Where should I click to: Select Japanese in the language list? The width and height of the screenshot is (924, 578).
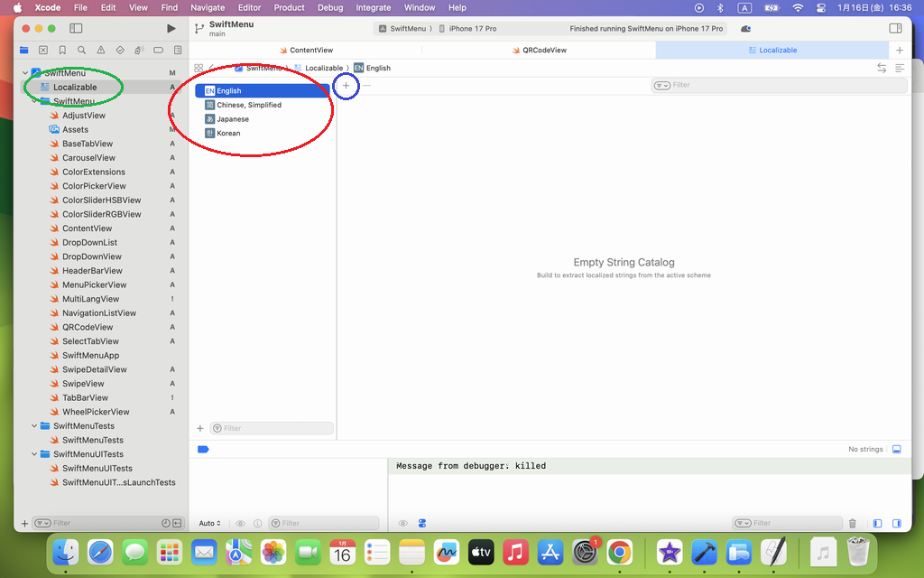233,119
